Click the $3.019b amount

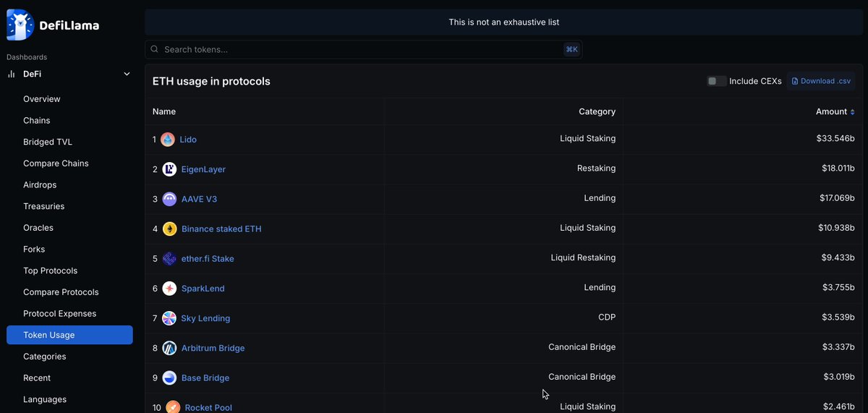839,376
